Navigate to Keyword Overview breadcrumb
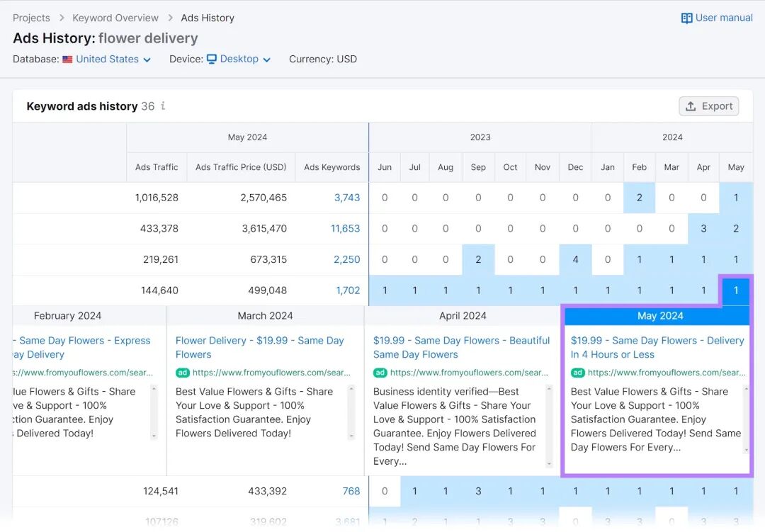Viewport: 765px width, 532px height. (x=115, y=18)
